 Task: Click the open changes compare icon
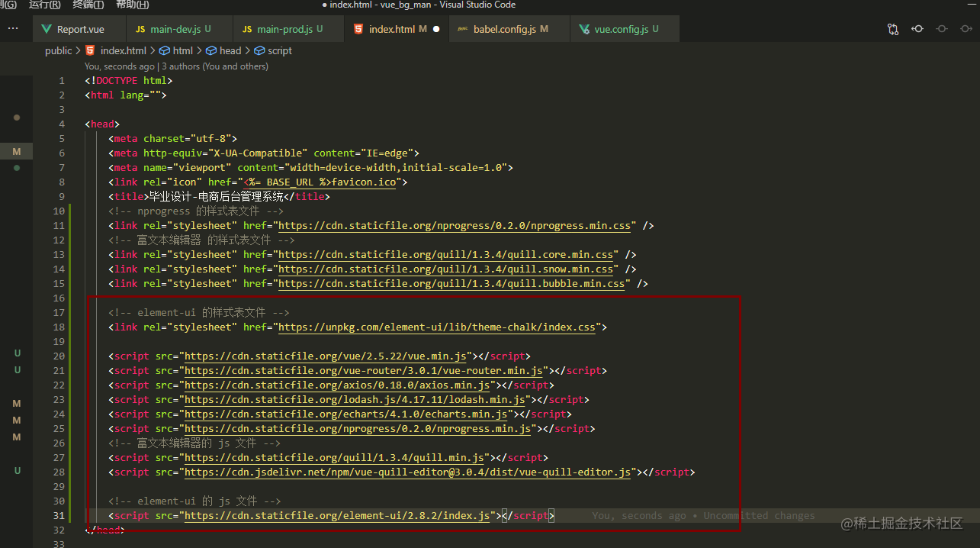[x=893, y=29]
